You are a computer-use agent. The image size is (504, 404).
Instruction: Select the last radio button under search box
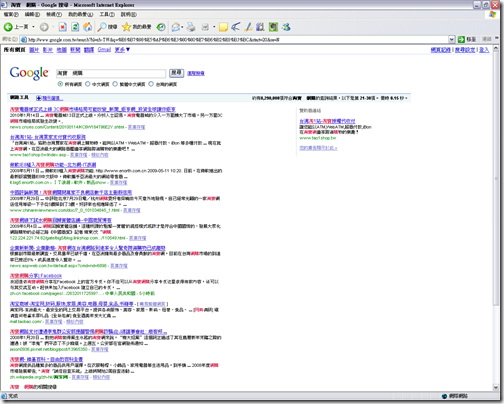pos(151,84)
